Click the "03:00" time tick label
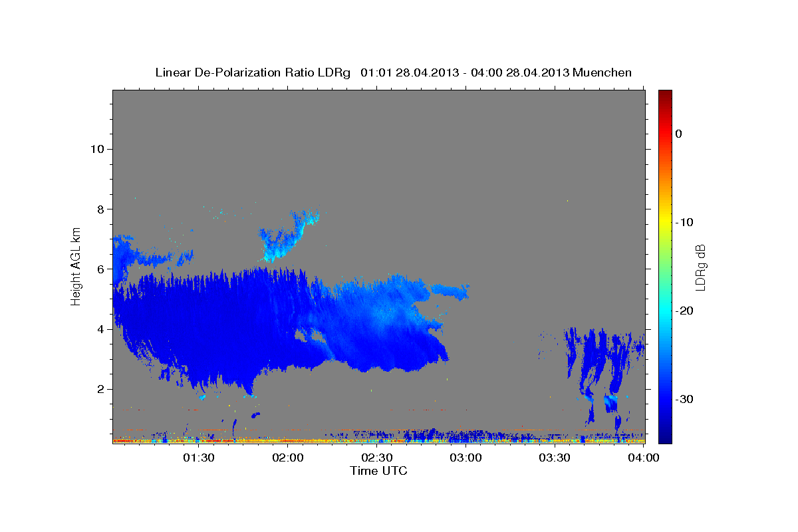This screenshot has height=532, width=798. 465,458
